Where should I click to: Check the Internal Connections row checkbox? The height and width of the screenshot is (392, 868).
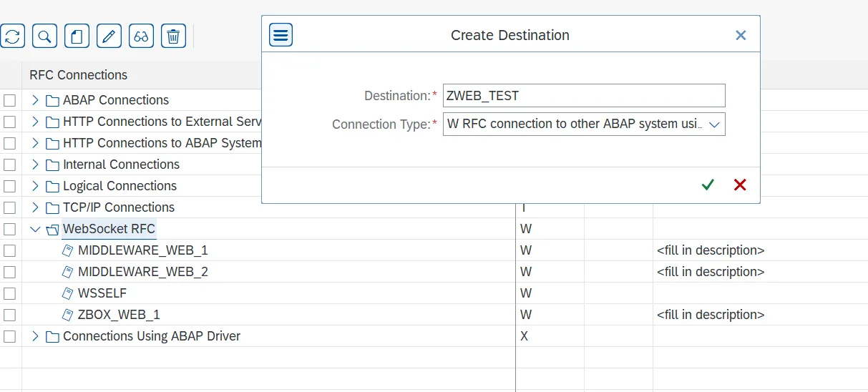click(9, 165)
